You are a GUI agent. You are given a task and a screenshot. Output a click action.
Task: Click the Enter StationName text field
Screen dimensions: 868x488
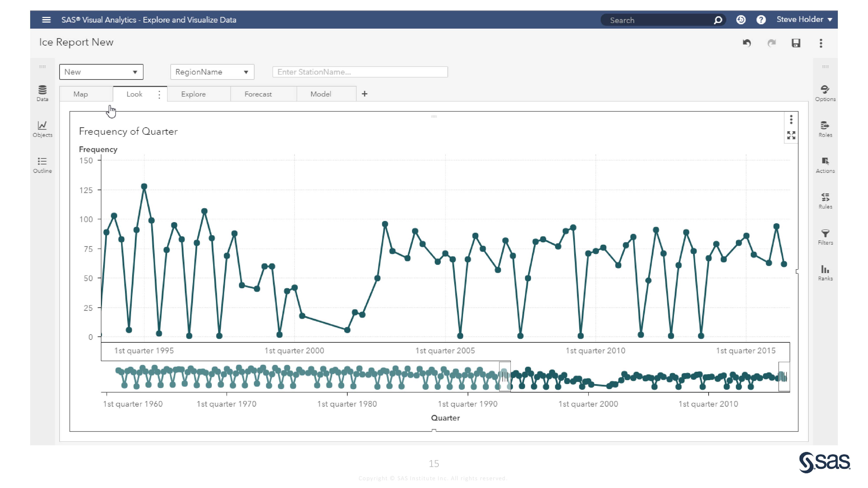[360, 72]
